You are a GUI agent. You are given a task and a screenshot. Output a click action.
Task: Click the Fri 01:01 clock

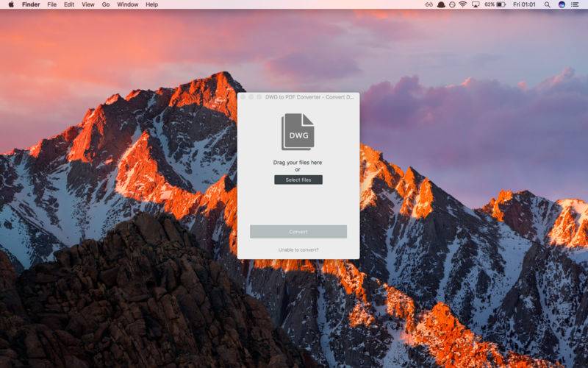coord(524,4)
